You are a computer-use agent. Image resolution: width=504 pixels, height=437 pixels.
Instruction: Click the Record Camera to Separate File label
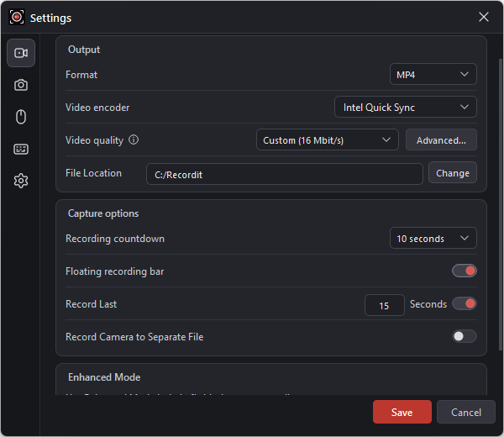134,337
